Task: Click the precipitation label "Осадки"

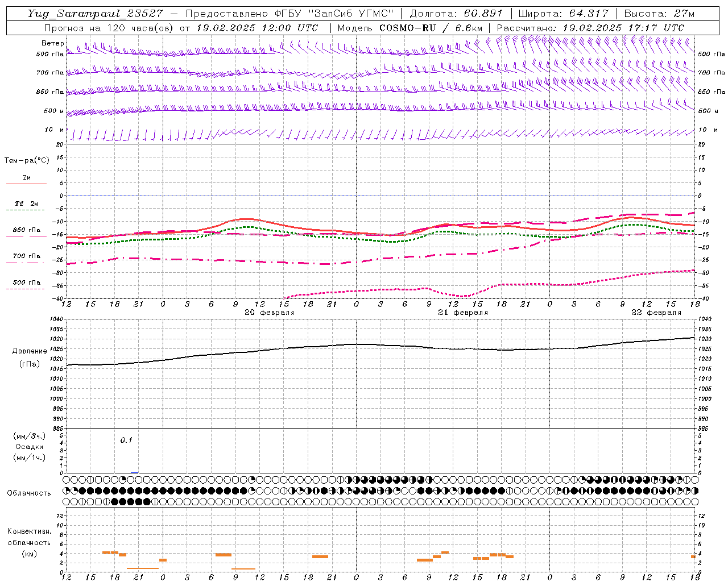Action: 29,447
